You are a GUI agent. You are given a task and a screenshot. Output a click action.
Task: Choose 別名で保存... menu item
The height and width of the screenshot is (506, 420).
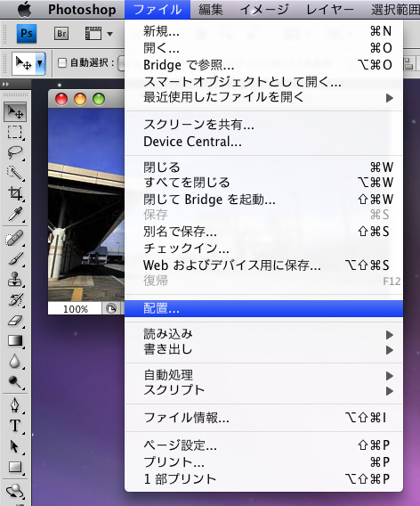coord(263,232)
